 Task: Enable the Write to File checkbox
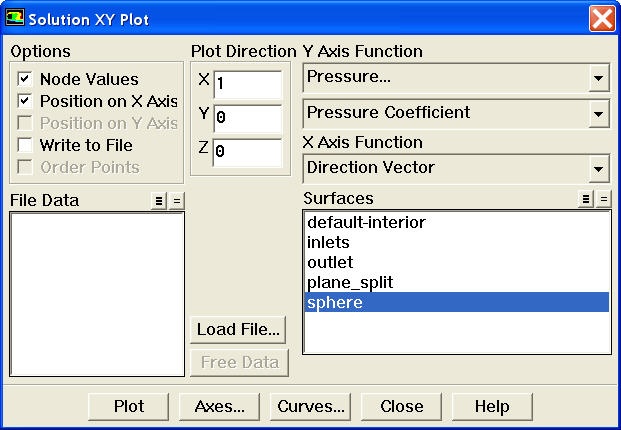[x=25, y=145]
